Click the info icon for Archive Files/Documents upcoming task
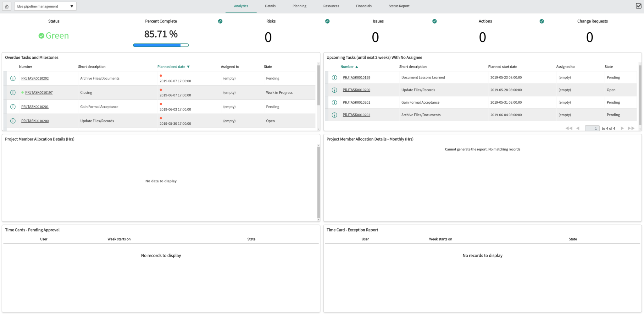 tap(334, 115)
